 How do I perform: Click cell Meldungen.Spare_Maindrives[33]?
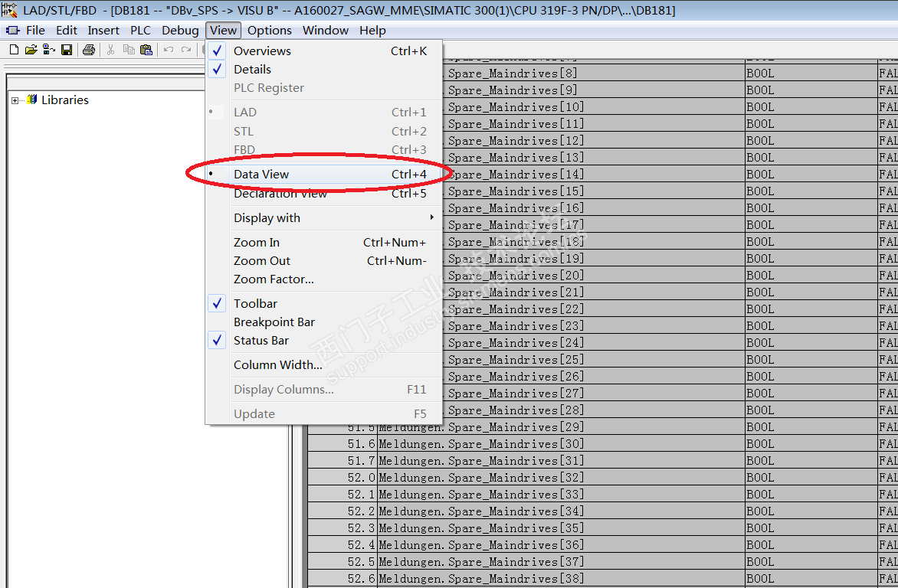click(561, 494)
